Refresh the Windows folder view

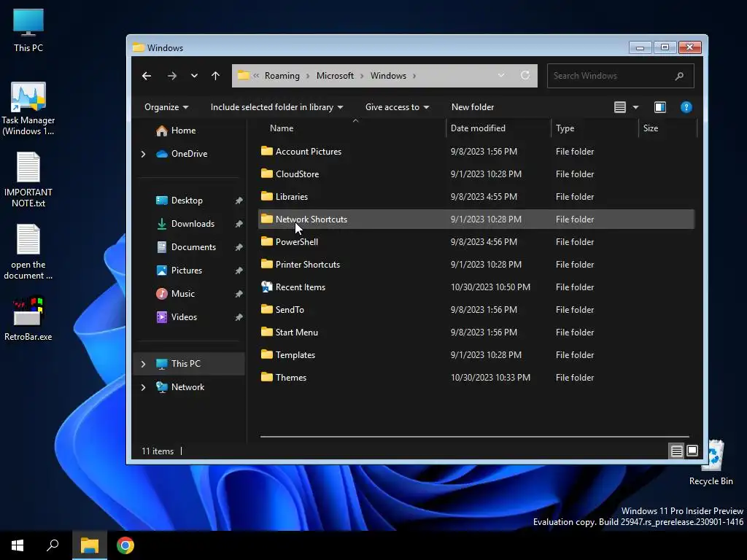coord(525,75)
